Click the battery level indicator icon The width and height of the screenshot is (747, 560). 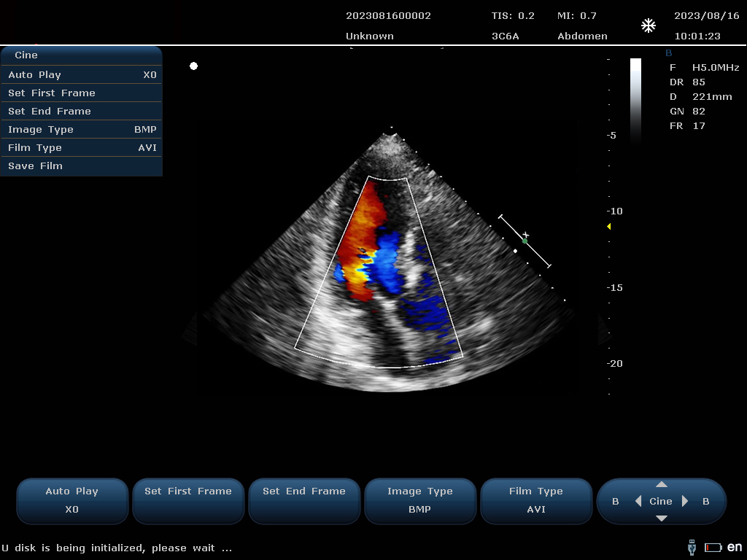[x=713, y=548]
